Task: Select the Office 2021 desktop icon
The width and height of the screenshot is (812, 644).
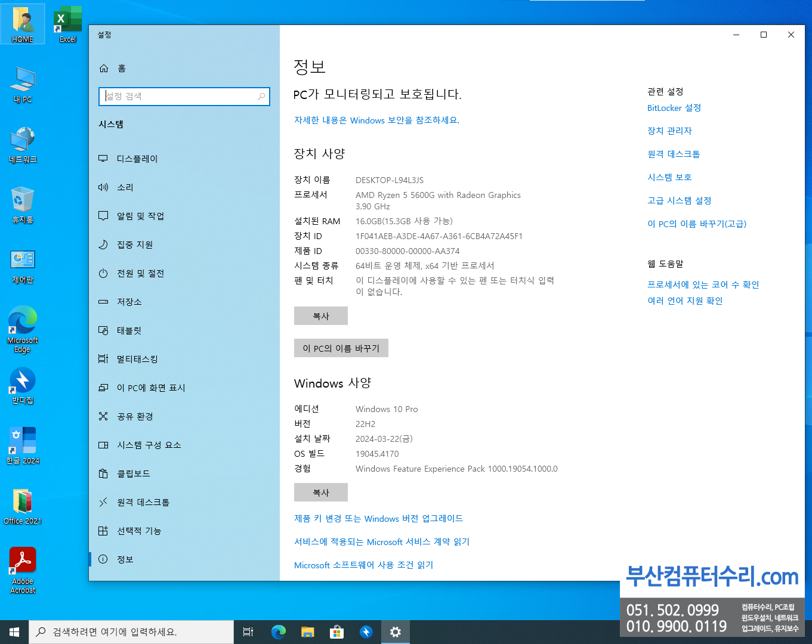Action: [23, 506]
